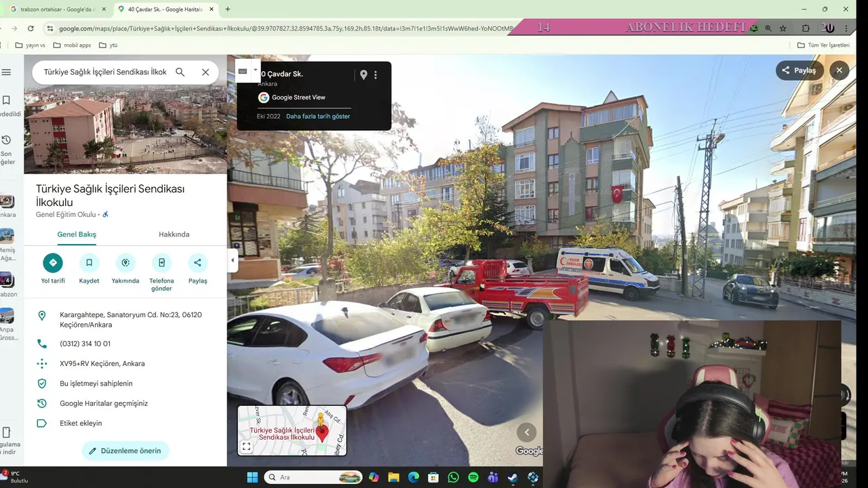868x488 pixels.
Task: Close Street View with the X button
Action: tap(840, 70)
